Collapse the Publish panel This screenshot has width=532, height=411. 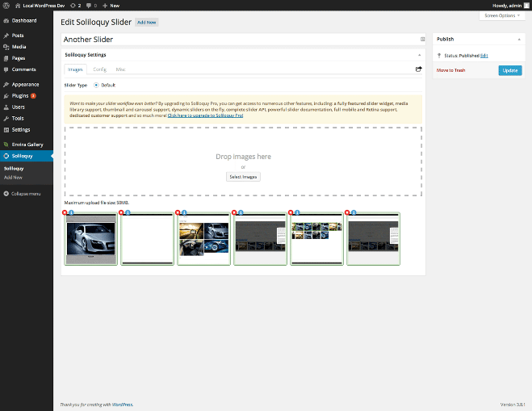519,40
